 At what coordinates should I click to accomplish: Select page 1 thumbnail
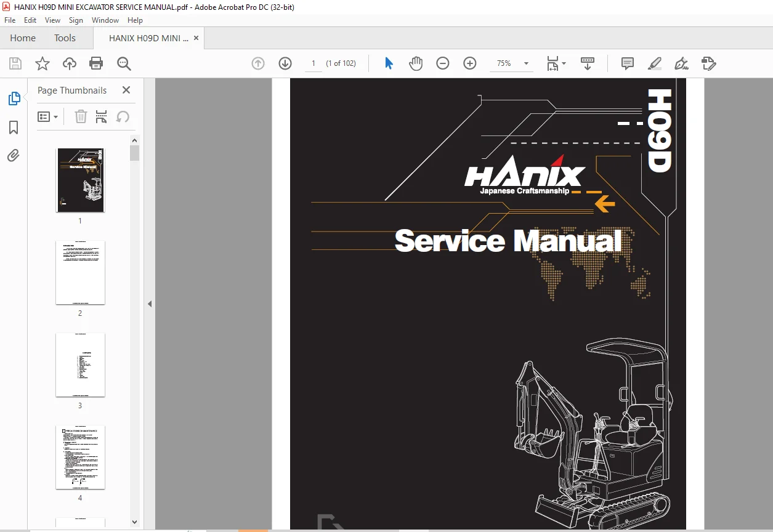(x=80, y=180)
